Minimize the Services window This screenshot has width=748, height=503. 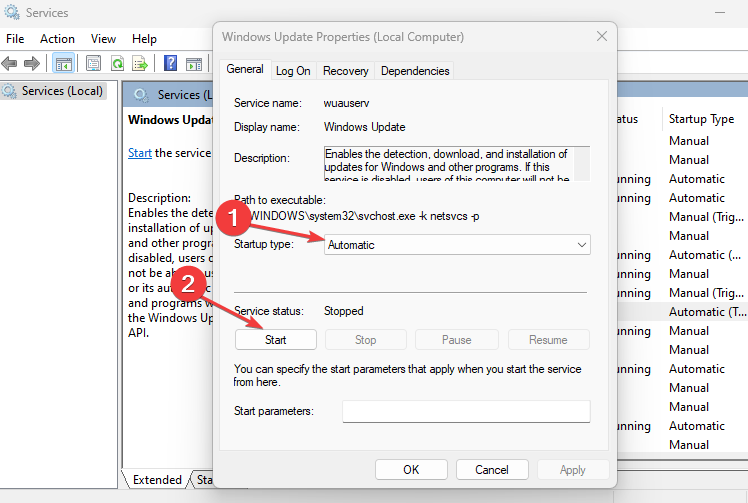pos(720,12)
